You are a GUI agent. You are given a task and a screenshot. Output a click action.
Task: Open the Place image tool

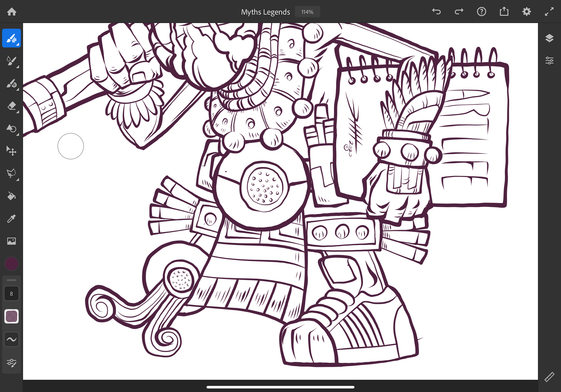pyautogui.click(x=11, y=241)
